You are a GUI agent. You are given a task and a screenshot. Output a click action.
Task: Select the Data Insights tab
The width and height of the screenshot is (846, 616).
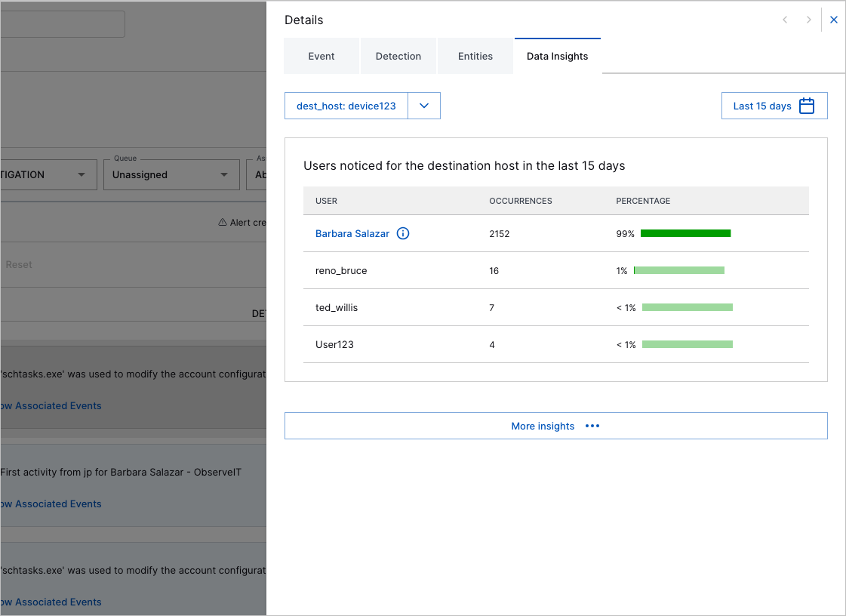click(x=558, y=56)
